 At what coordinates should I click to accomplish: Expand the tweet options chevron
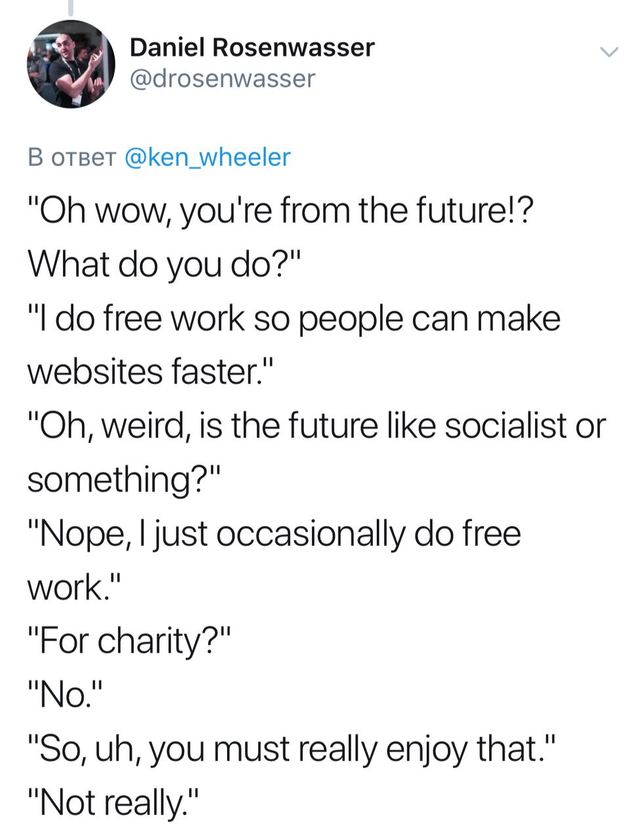[x=610, y=52]
